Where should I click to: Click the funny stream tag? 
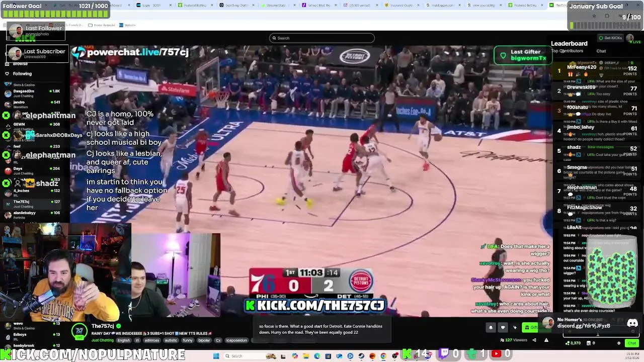coord(188,340)
